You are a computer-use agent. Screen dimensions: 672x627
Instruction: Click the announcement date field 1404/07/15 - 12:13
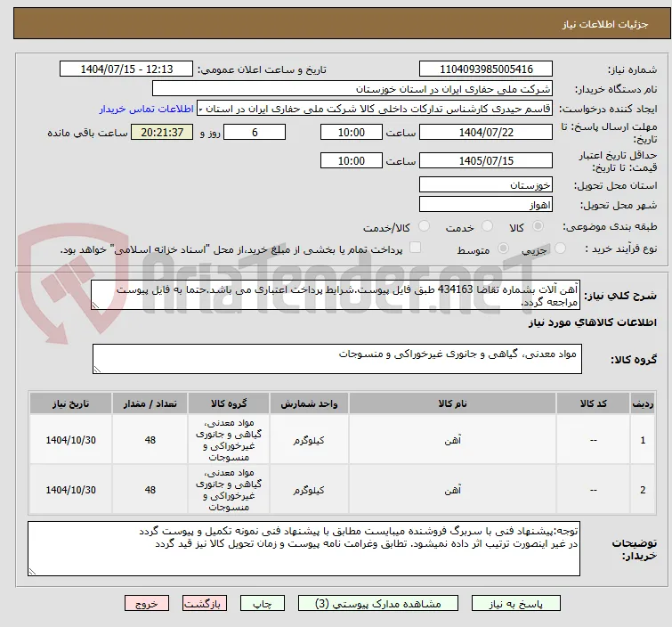click(126, 69)
